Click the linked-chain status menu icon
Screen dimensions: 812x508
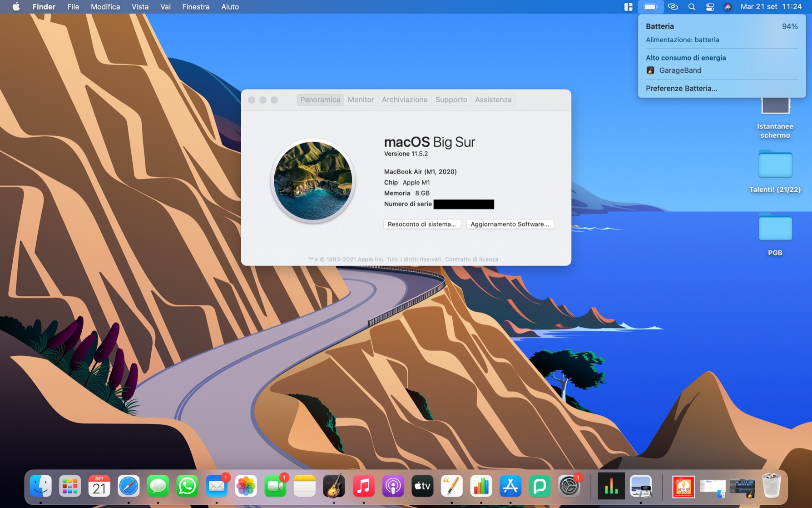(673, 7)
